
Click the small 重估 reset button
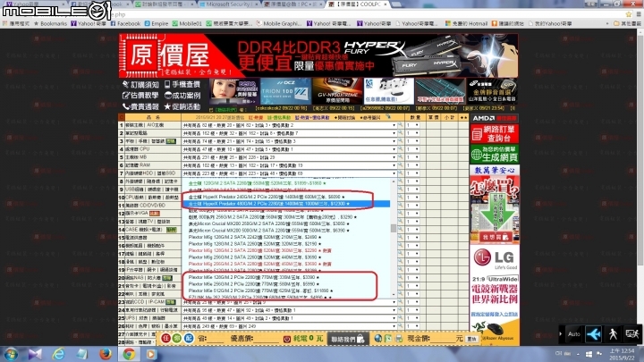pos(472,339)
